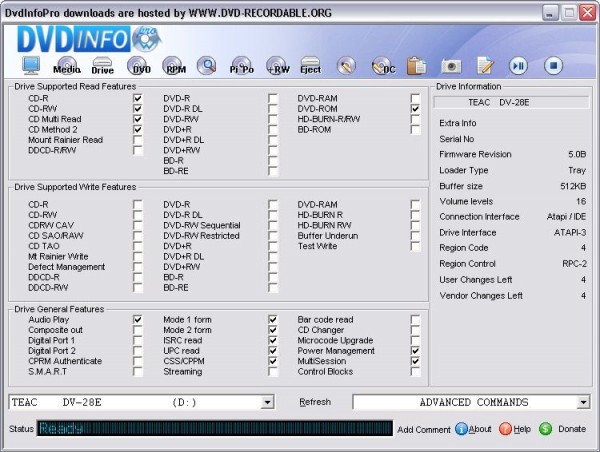Click the Donate button
This screenshot has width=600, height=452.
[563, 429]
